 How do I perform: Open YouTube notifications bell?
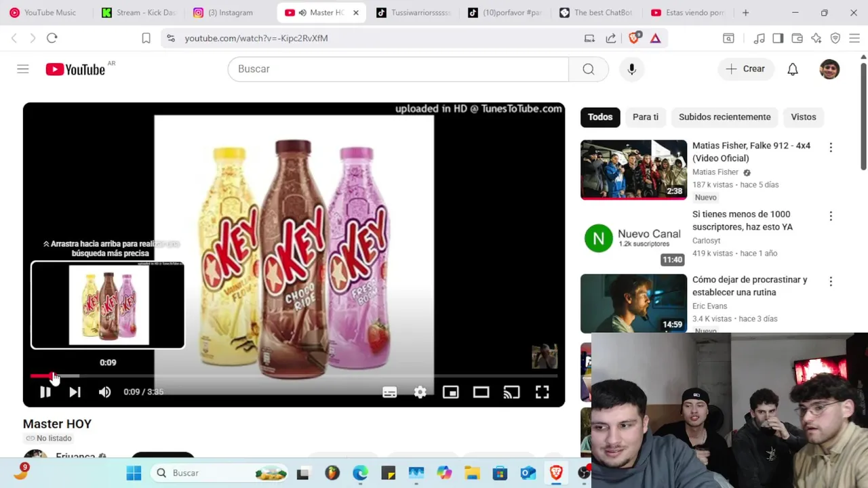click(793, 69)
